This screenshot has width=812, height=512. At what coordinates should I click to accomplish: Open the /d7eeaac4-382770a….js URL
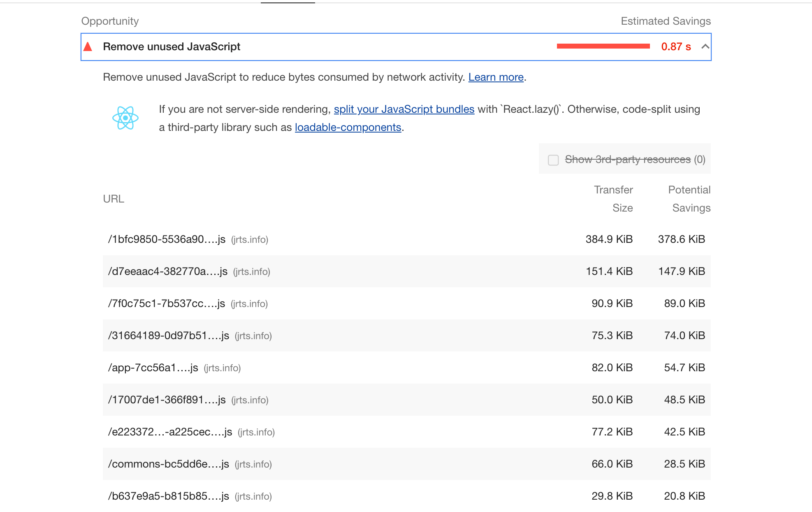[x=167, y=271]
